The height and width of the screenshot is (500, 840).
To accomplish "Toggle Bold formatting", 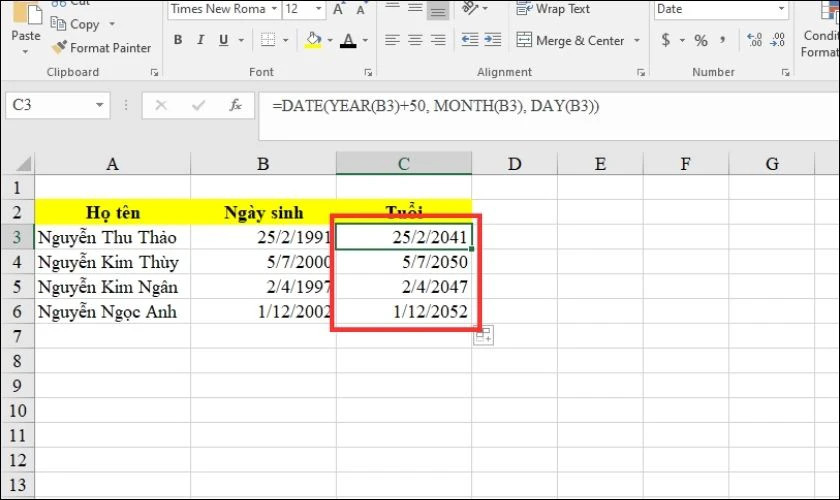I will click(x=178, y=40).
